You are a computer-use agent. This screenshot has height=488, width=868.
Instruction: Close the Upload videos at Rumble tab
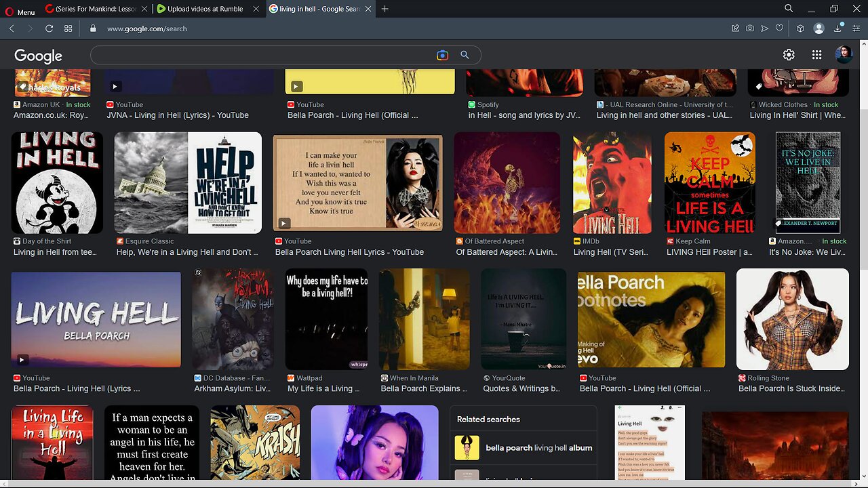256,9
